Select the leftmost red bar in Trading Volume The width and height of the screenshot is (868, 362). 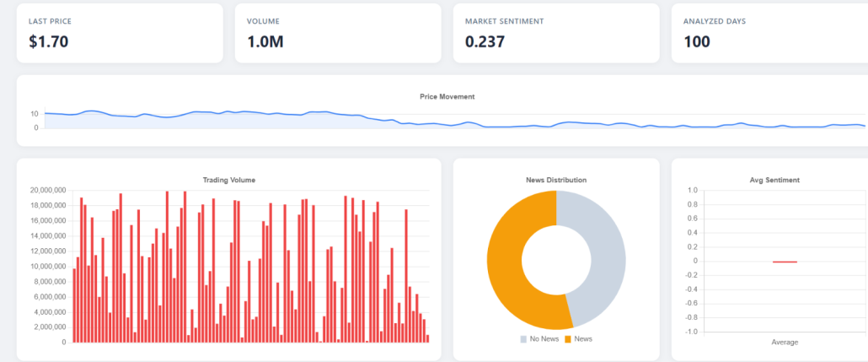(74, 305)
